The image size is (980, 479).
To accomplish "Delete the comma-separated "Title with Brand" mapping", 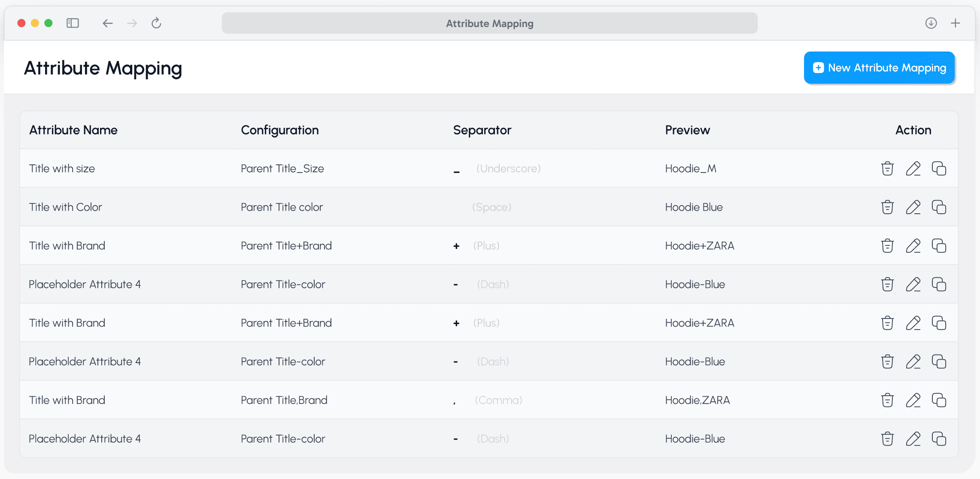I will click(887, 400).
